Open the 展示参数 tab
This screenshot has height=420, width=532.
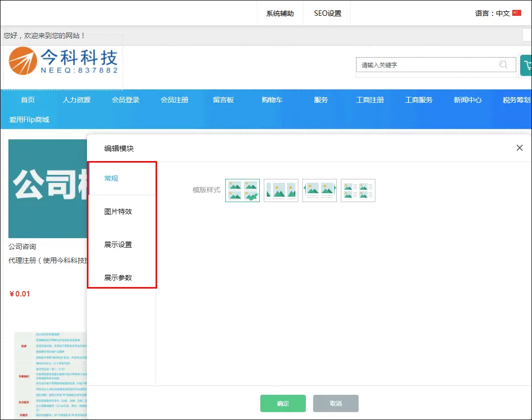[118, 278]
